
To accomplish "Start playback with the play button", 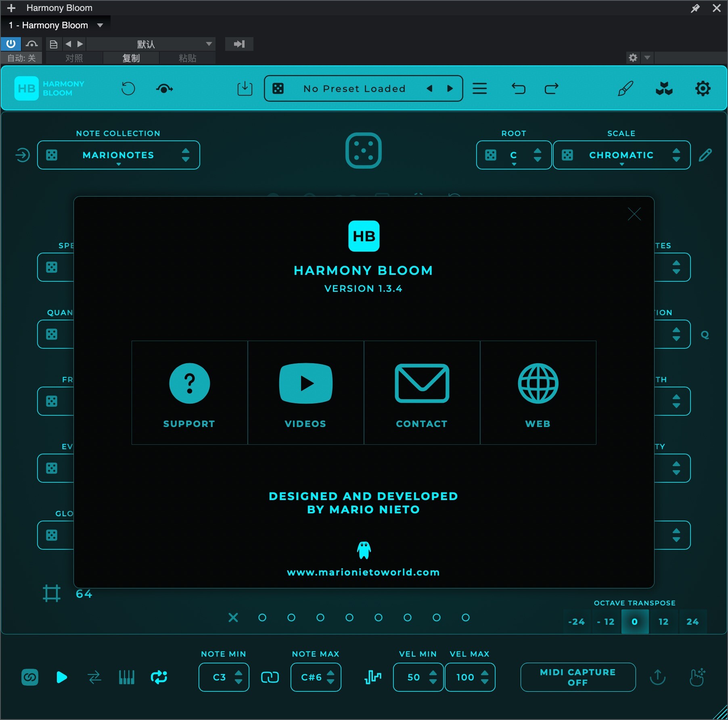I will pyautogui.click(x=62, y=677).
